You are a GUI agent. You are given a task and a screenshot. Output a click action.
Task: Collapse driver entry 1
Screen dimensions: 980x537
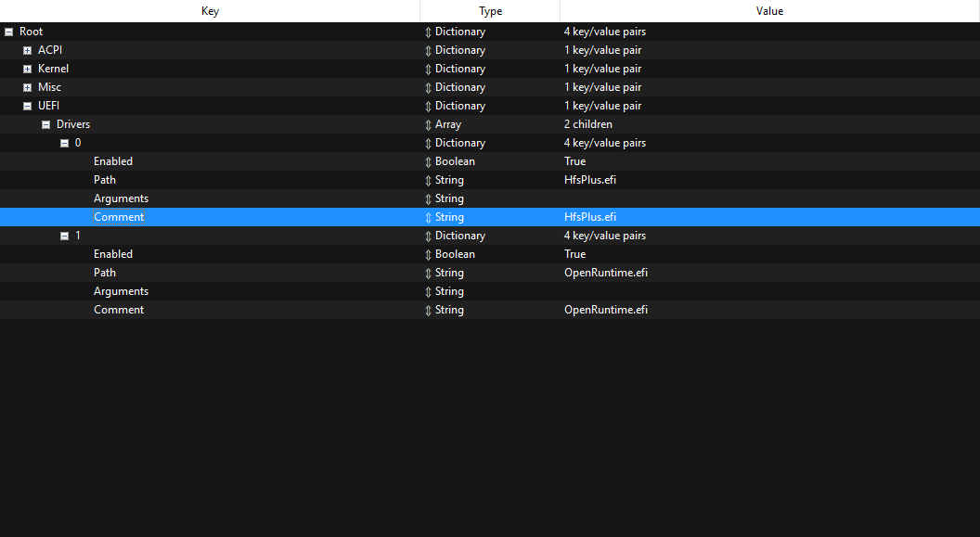coord(63,235)
